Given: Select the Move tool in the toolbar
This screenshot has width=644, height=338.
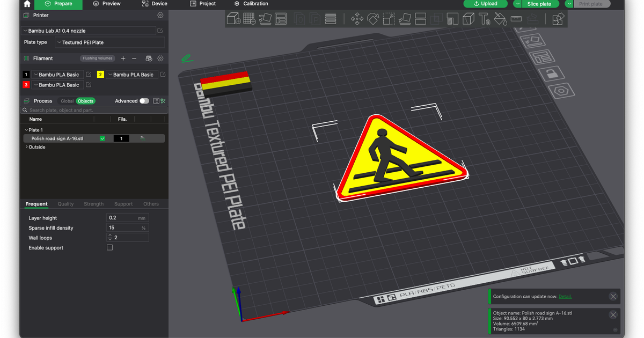Looking at the screenshot, I should (357, 18).
